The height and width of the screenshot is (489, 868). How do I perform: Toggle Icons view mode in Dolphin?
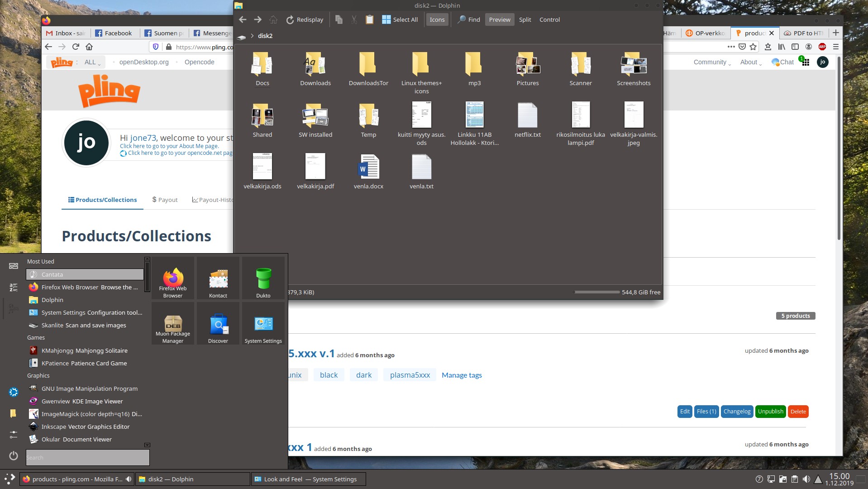coord(437,19)
